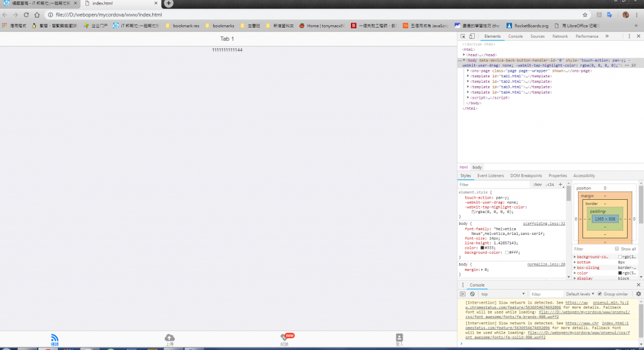Open the #fff background-color swatch
644x350 pixels.
point(507,253)
